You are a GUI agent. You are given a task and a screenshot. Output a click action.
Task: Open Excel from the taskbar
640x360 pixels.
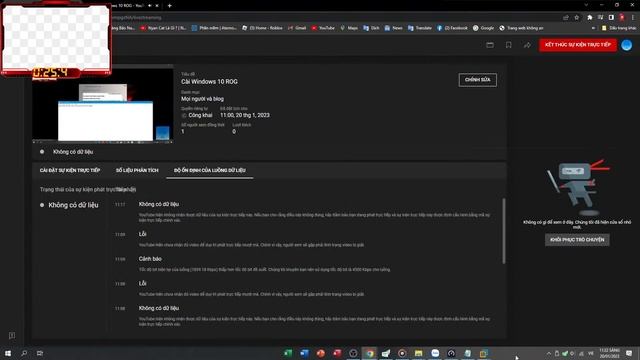point(288,353)
